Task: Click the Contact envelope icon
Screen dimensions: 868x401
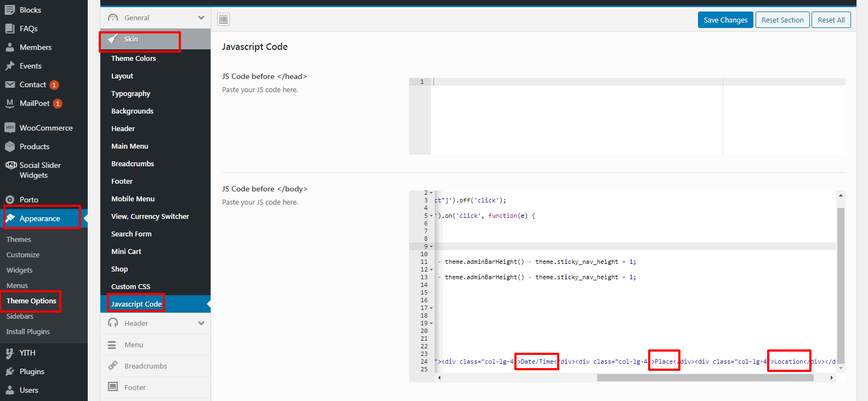Action: (x=10, y=84)
